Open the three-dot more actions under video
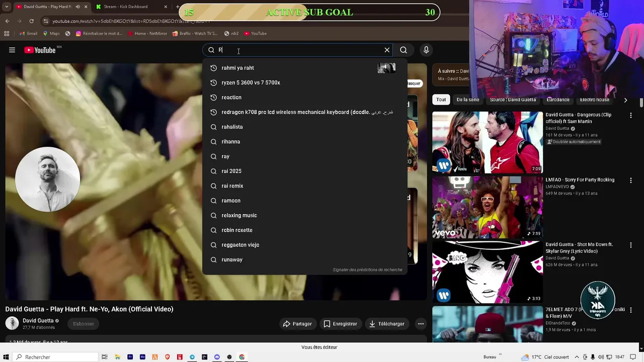This screenshot has height=362, width=644. (421, 324)
